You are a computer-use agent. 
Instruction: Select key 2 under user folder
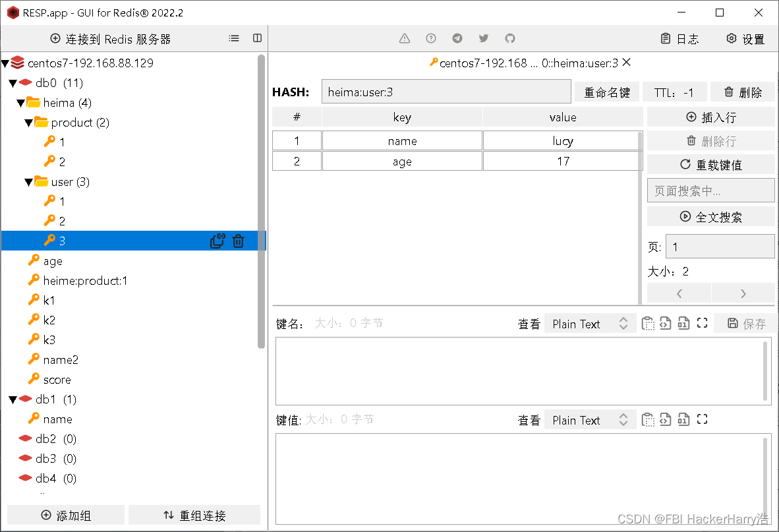coord(62,222)
